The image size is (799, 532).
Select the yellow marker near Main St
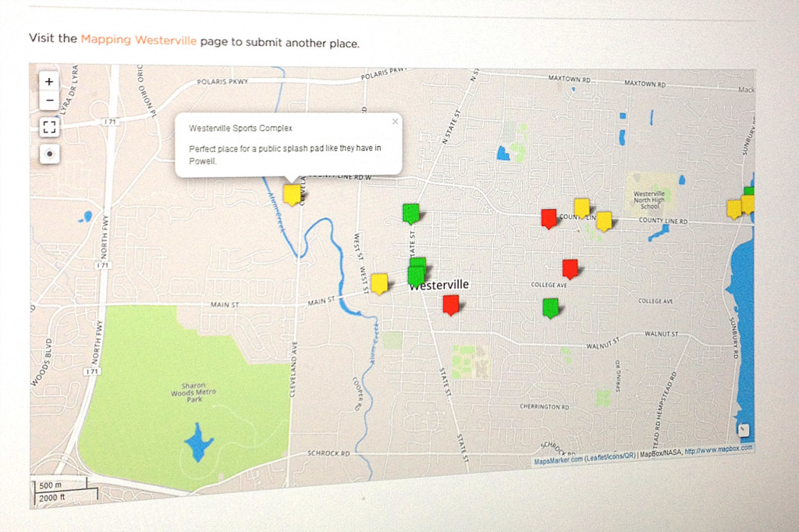379,283
